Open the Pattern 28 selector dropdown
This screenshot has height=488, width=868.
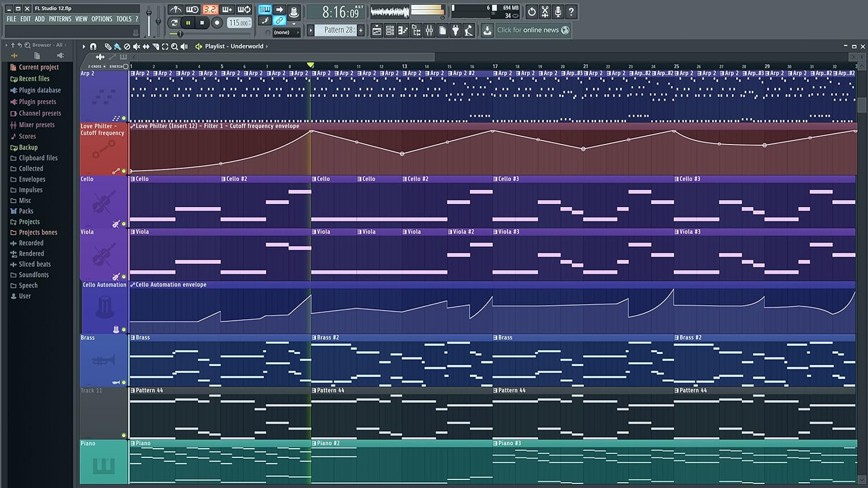[x=336, y=29]
